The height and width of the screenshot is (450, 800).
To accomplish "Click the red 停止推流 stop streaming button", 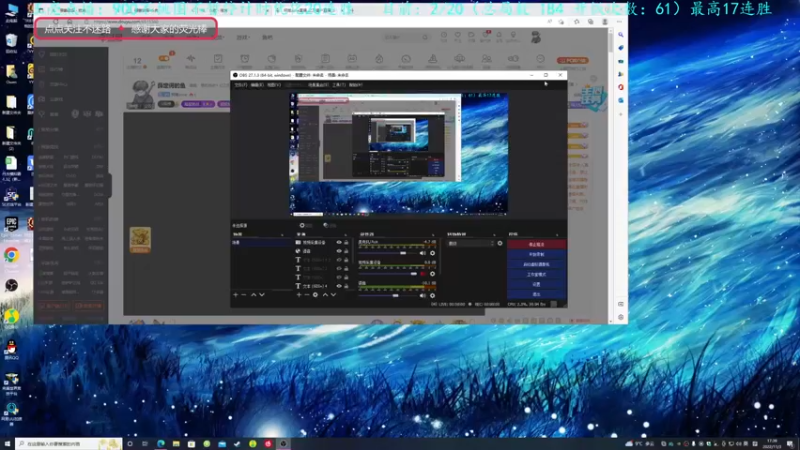I will 536,244.
